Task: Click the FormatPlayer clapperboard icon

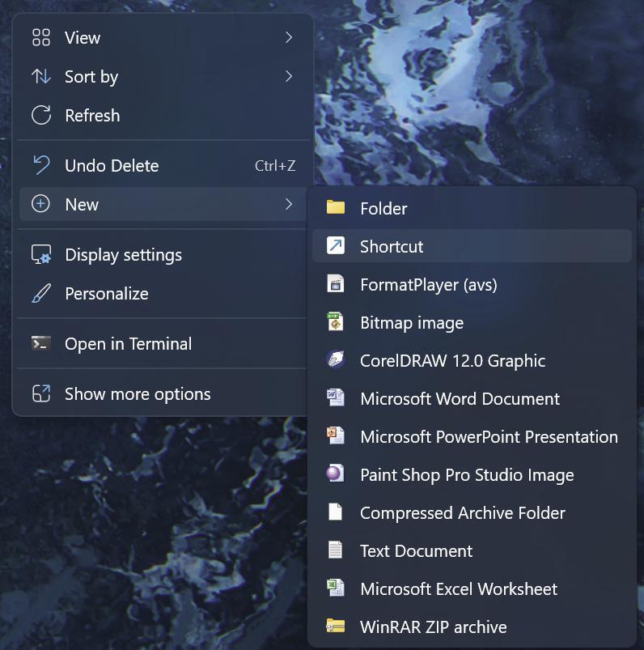Action: pos(335,284)
